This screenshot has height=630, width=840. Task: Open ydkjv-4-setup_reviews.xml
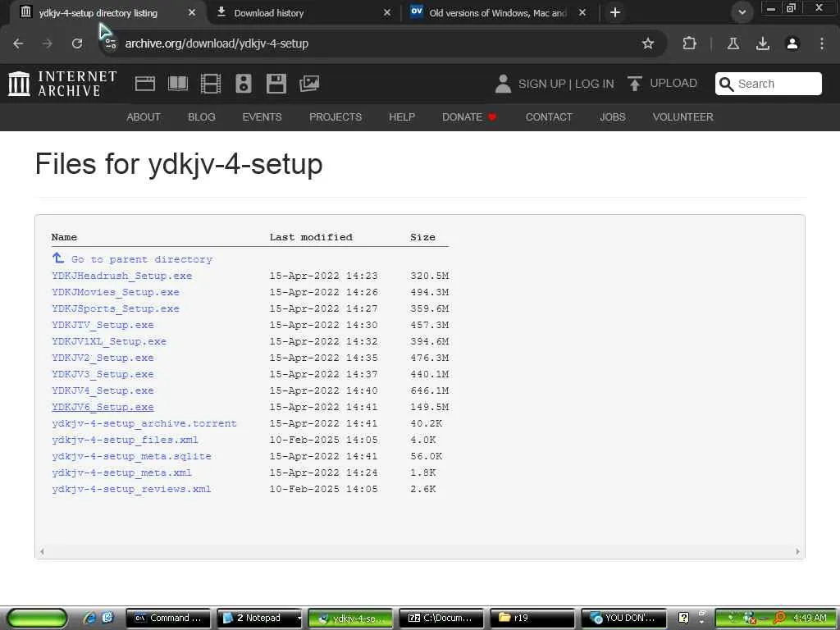(131, 489)
